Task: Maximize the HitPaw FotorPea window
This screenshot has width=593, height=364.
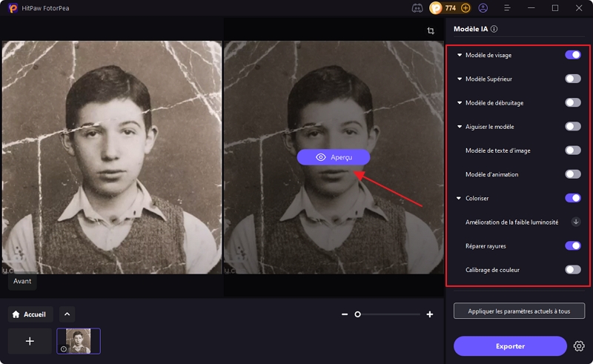Action: (x=554, y=8)
